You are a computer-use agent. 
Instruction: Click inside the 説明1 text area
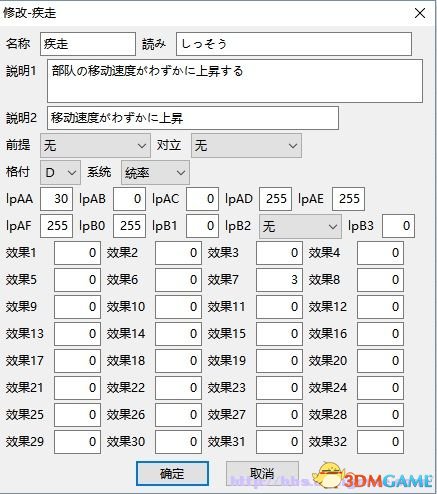235,81
